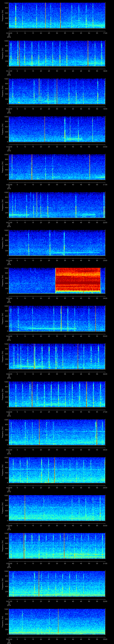The image size is (114, 644).
Task: Click the '8:17:00' start time label
Action: [x=9, y=71]
